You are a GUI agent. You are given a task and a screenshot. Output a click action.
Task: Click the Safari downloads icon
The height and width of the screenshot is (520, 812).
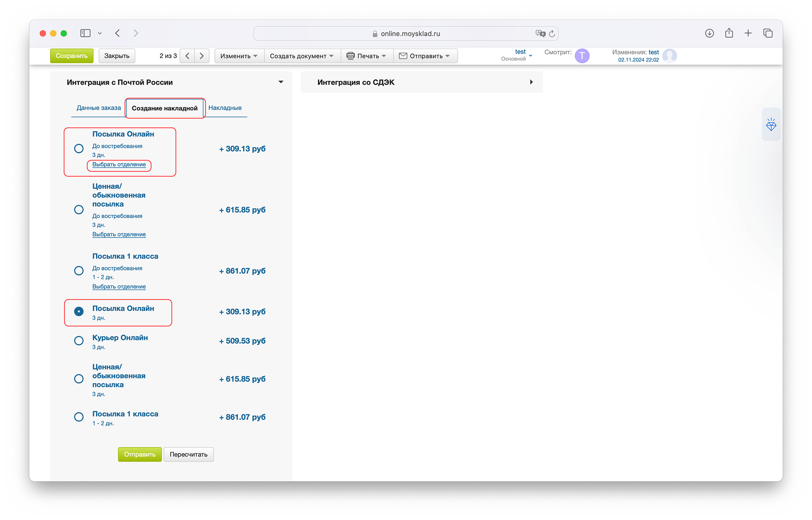pos(709,33)
